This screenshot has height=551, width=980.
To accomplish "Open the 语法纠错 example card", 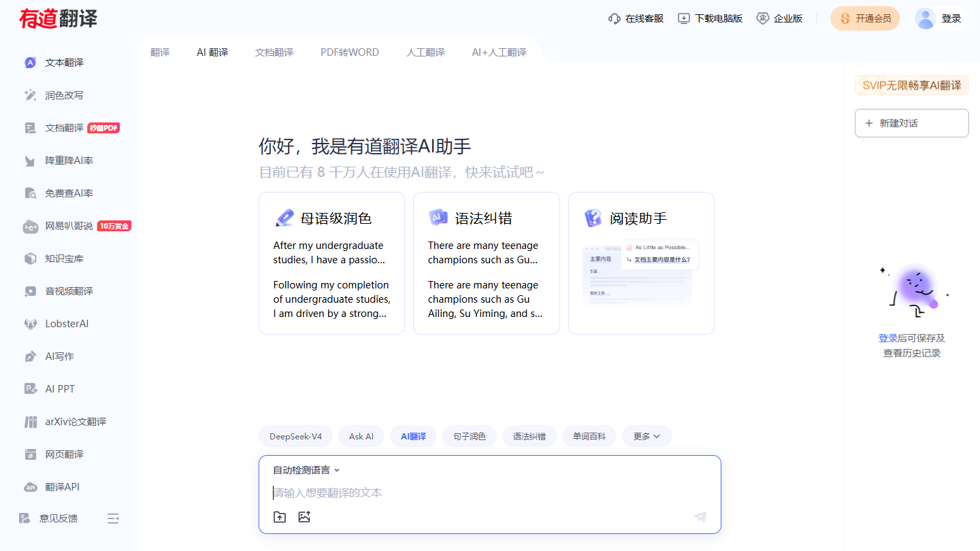I will pos(487,263).
